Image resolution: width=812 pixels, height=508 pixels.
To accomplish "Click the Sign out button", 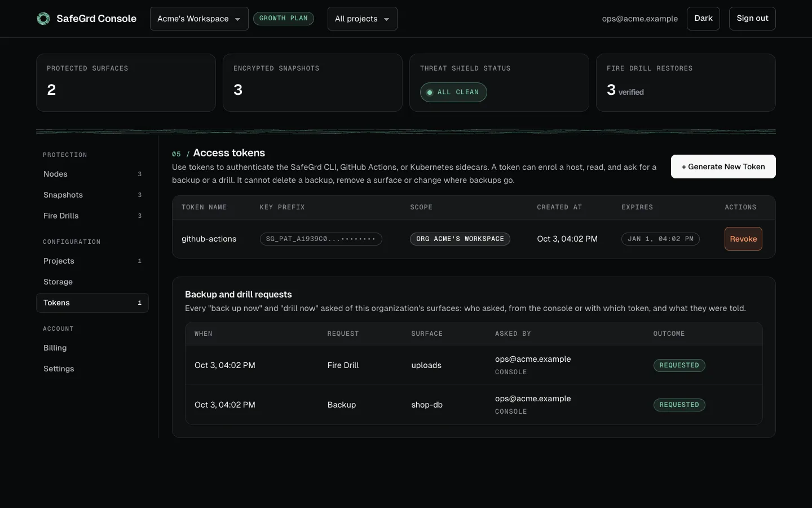I will tap(752, 19).
